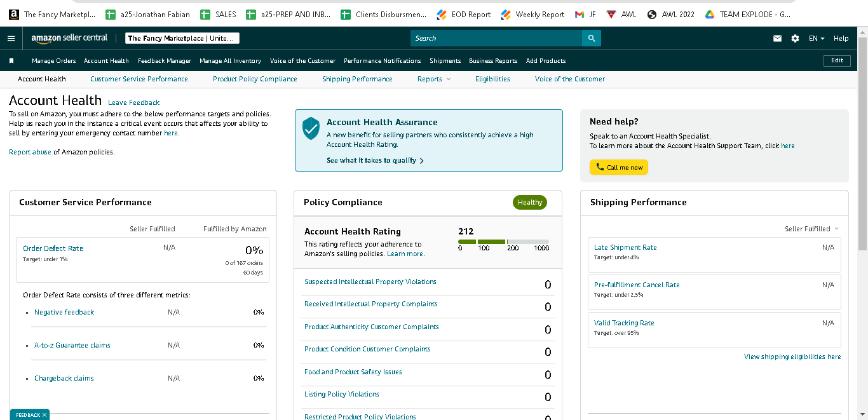
Task: Open the Order Defect Rate link
Action: pos(53,248)
